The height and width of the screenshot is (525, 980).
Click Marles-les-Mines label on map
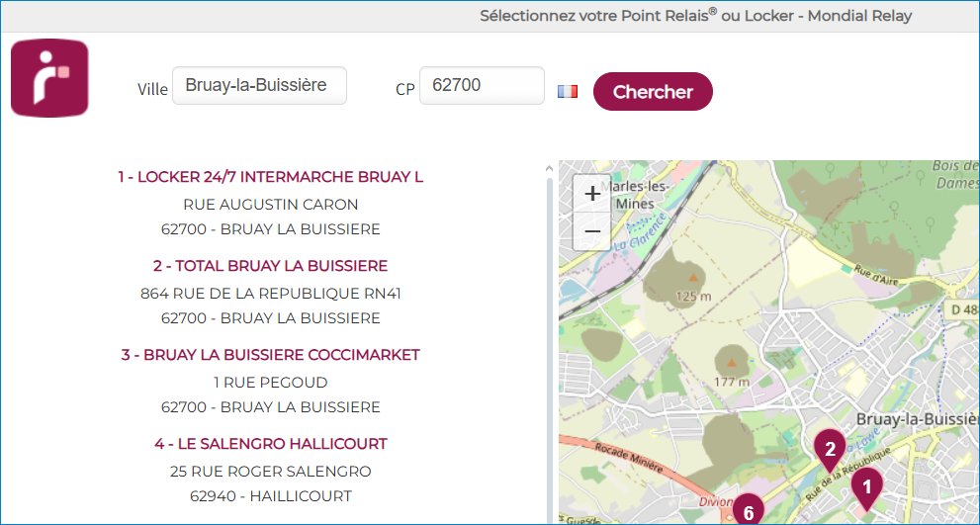click(638, 195)
